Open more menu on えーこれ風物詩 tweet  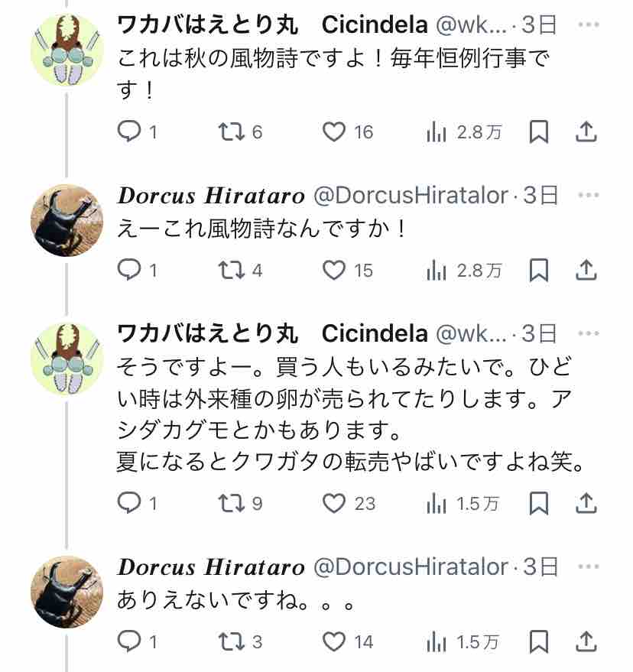(588, 196)
